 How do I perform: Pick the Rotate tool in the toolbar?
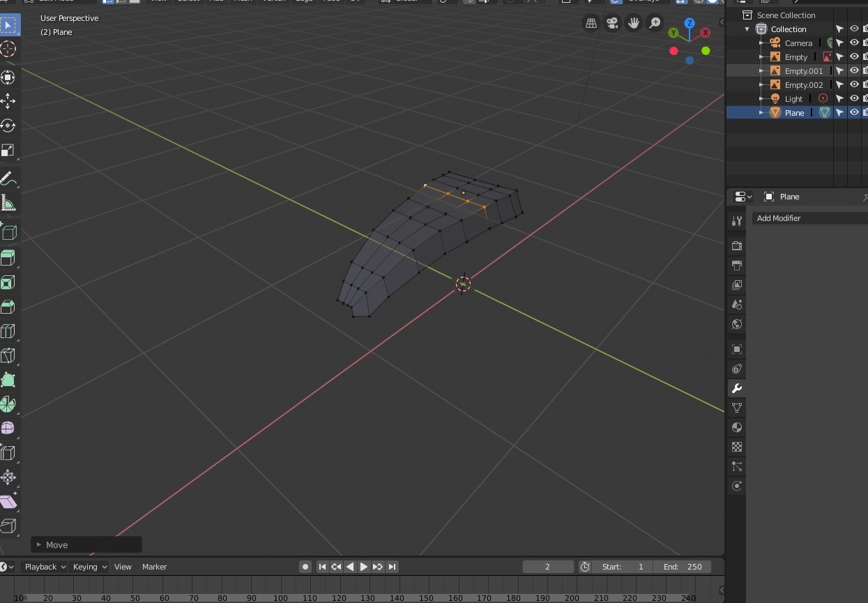pos(8,125)
